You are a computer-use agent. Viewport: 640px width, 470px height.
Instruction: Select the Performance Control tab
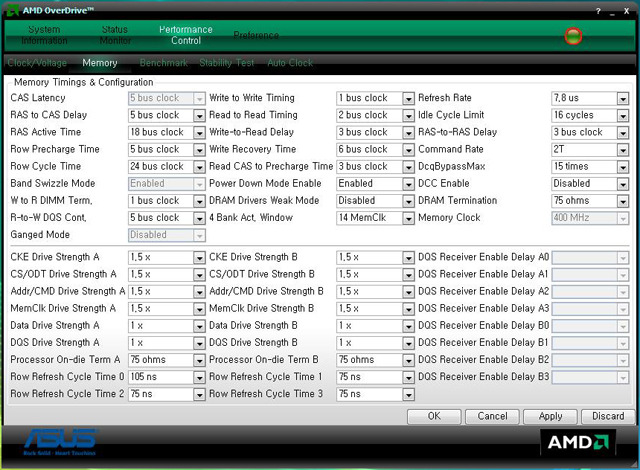[186, 35]
